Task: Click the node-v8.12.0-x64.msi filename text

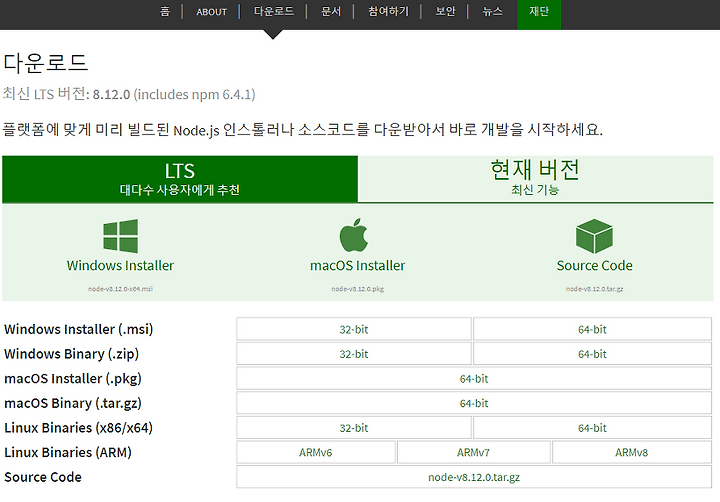Action: coord(120,289)
